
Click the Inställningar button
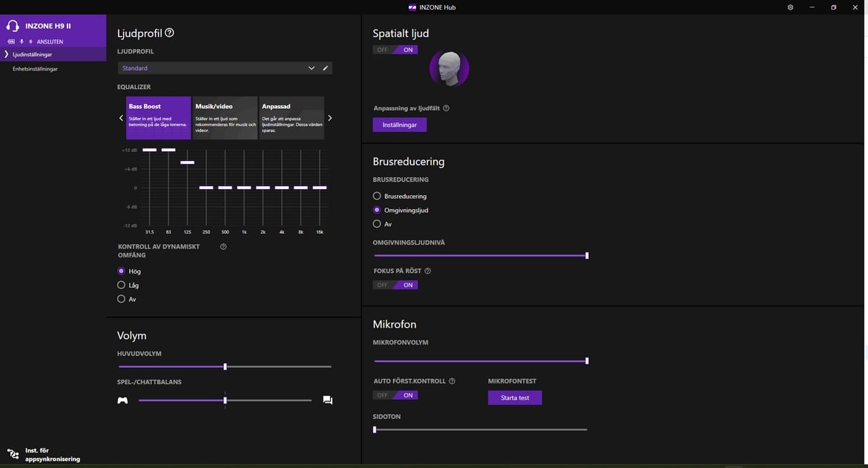pos(399,125)
